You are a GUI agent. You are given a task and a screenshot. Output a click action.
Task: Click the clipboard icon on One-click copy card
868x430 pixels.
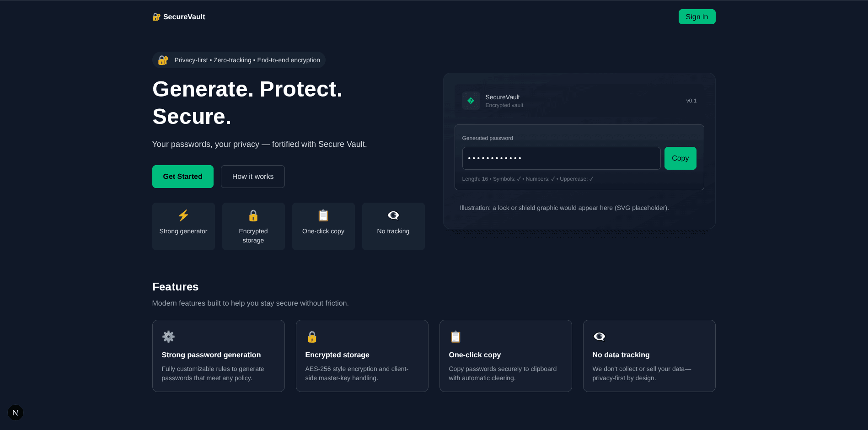click(x=455, y=337)
